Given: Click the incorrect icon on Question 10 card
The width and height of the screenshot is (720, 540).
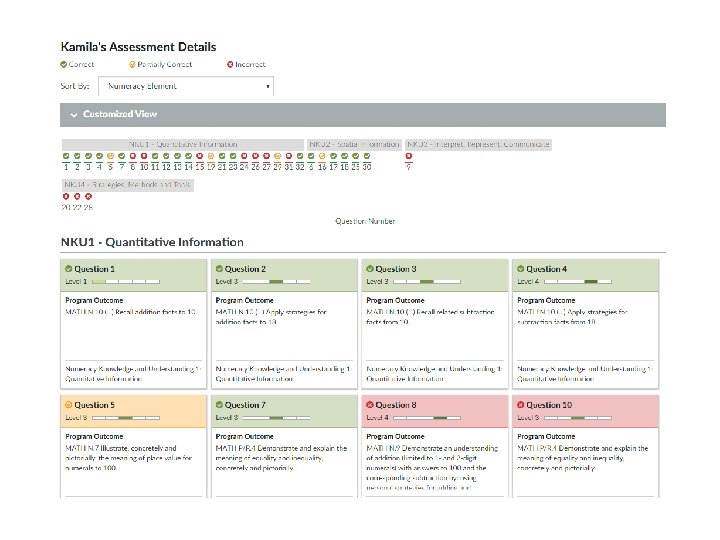Looking at the screenshot, I should [520, 405].
